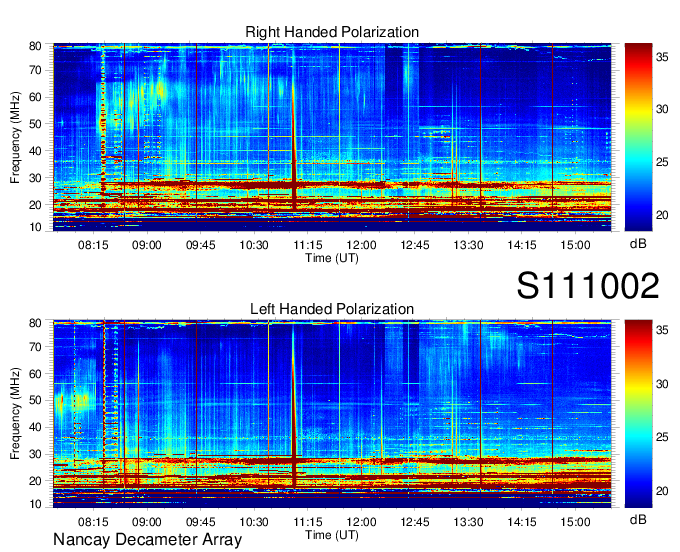Click the 35 dB label on Left Handed colorbar

point(663,330)
